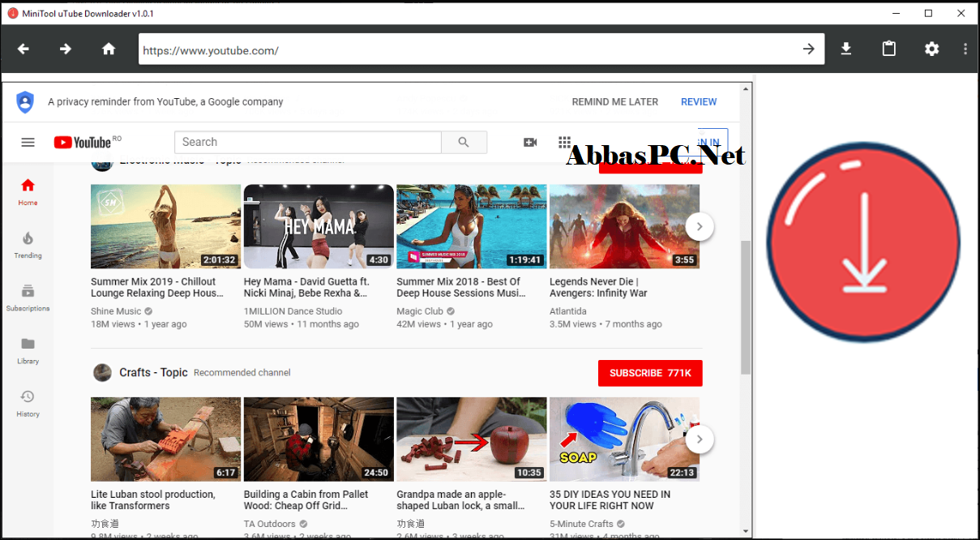
Task: Open Magic Club channel name
Action: click(x=420, y=311)
